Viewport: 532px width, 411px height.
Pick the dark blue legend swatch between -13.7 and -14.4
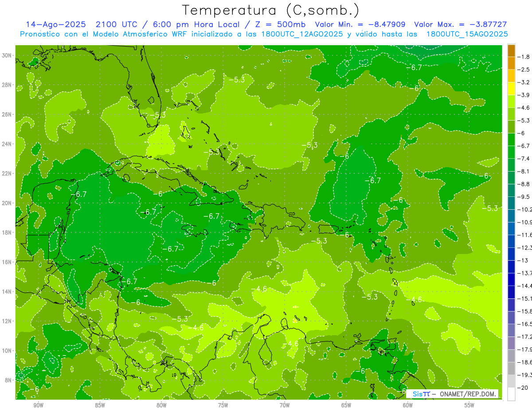click(x=511, y=279)
